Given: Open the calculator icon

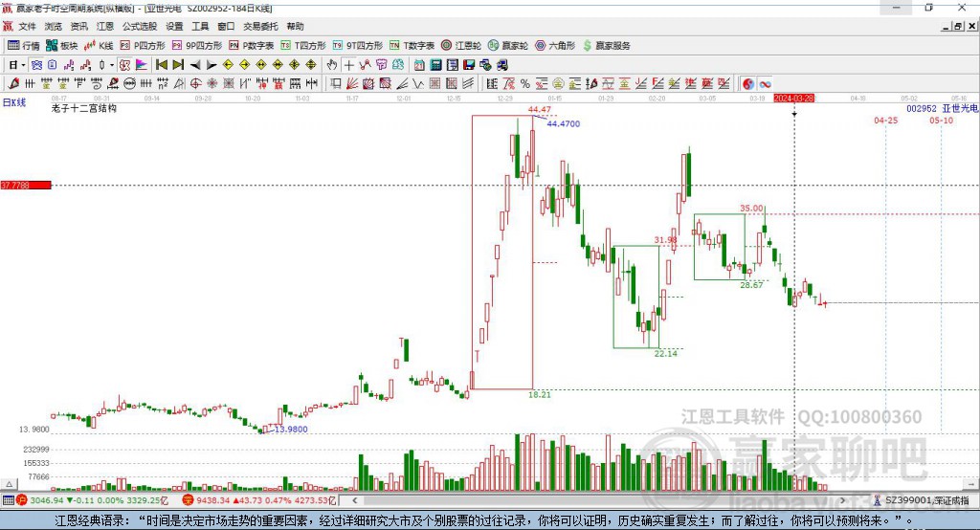Looking at the screenshot, I should click(436, 65).
